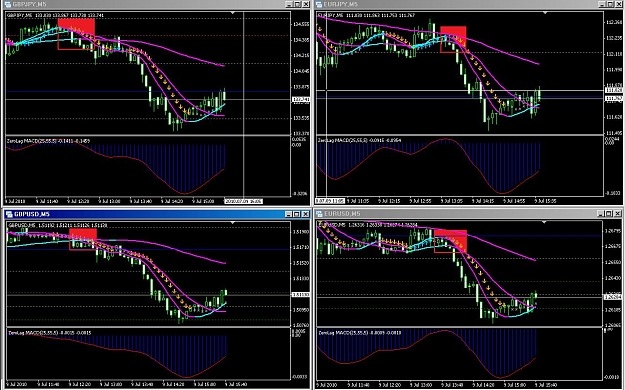Minimize the GBPUSD,M5 chart window

coord(289,214)
